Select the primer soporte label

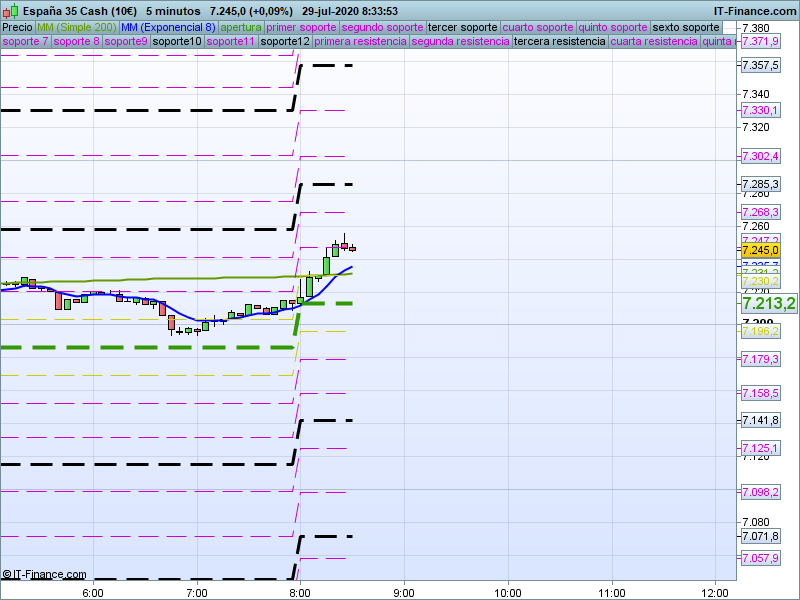[302, 27]
